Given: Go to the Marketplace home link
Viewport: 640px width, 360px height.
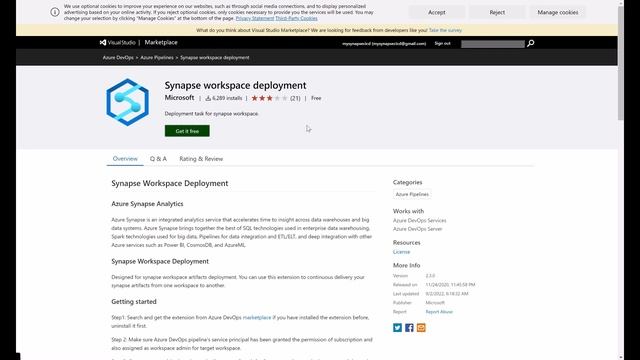Looking at the screenshot, I should tap(161, 42).
